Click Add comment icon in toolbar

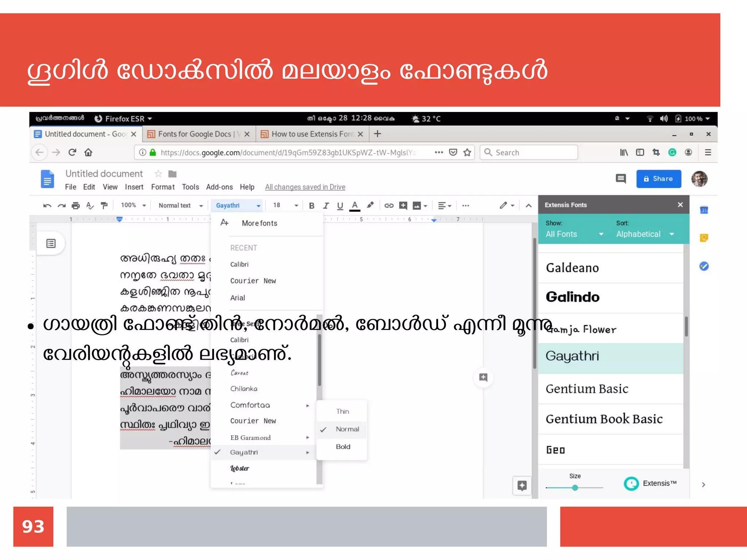(403, 206)
